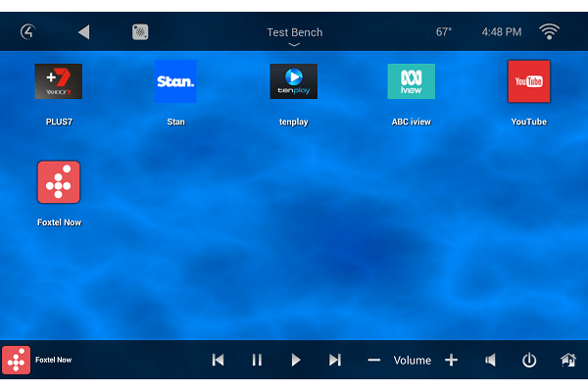Launch the Foxtel Now app icon
The width and height of the screenshot is (588, 392).
pos(59,182)
